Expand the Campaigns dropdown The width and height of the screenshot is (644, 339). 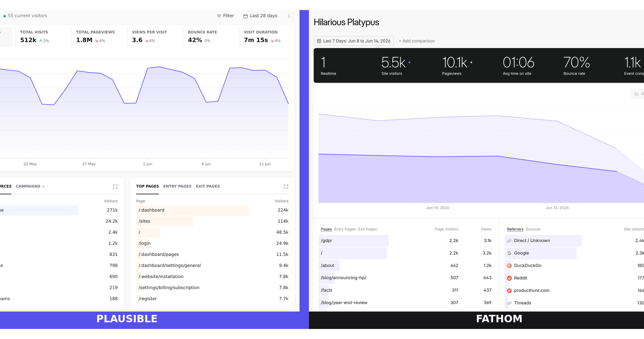(30, 186)
